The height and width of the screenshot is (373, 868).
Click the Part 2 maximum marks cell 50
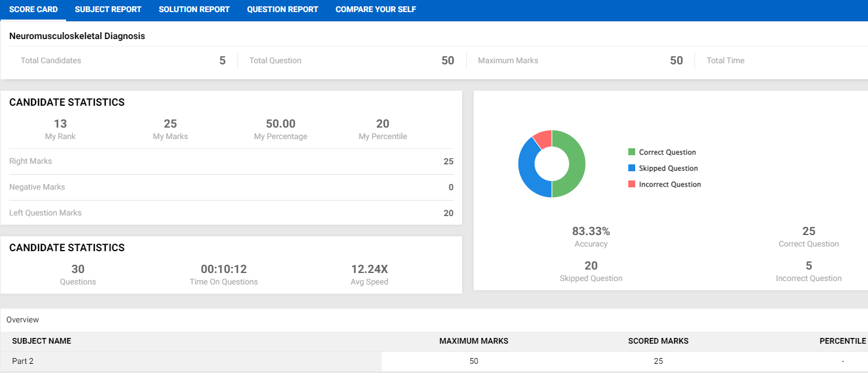point(474,362)
